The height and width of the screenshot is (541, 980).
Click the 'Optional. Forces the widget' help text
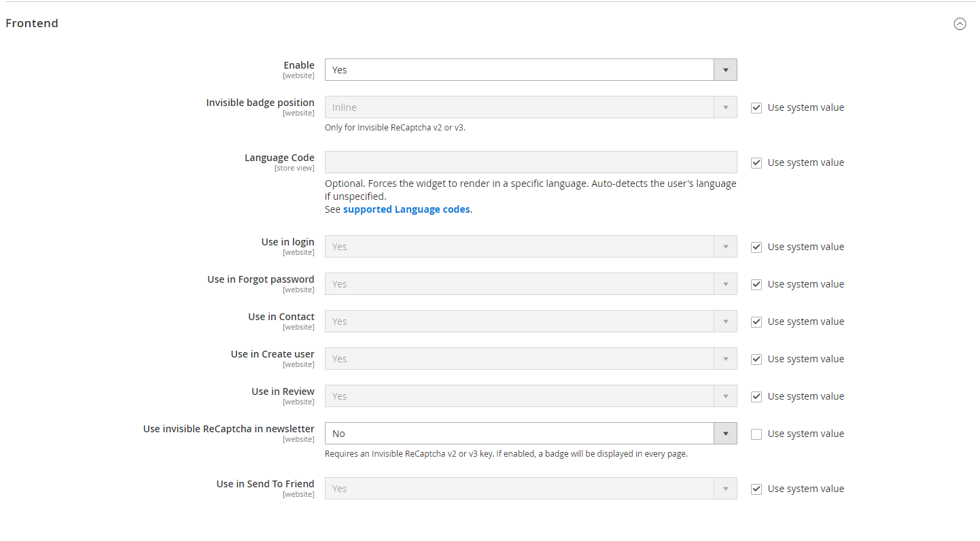coord(531,190)
